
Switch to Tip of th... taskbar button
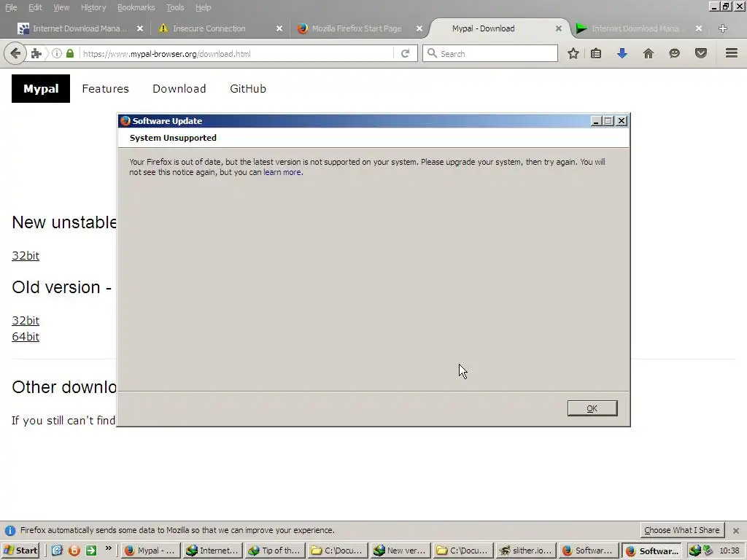tap(275, 551)
